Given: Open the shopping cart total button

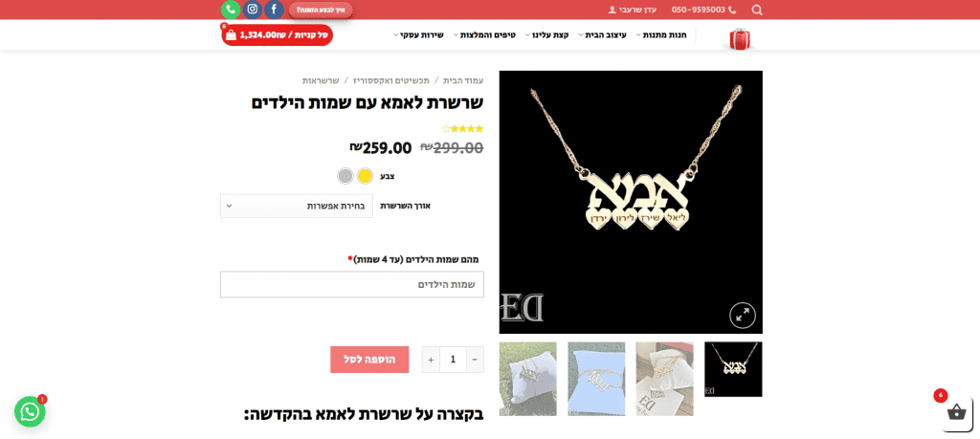Looking at the screenshot, I should click(277, 35).
